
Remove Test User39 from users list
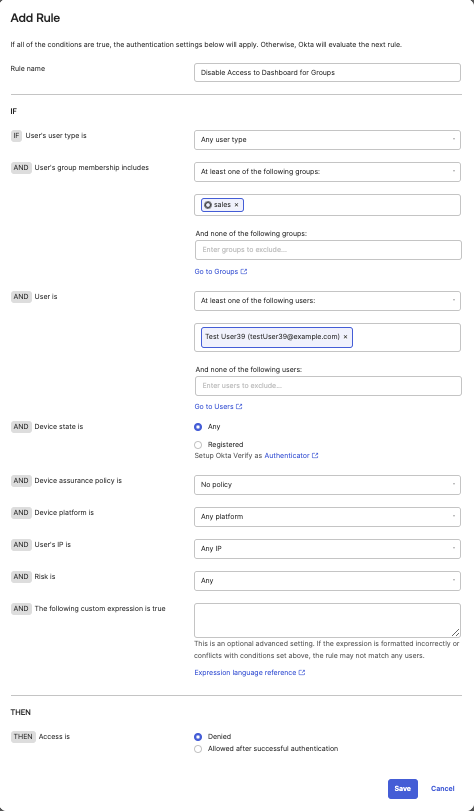tap(345, 337)
